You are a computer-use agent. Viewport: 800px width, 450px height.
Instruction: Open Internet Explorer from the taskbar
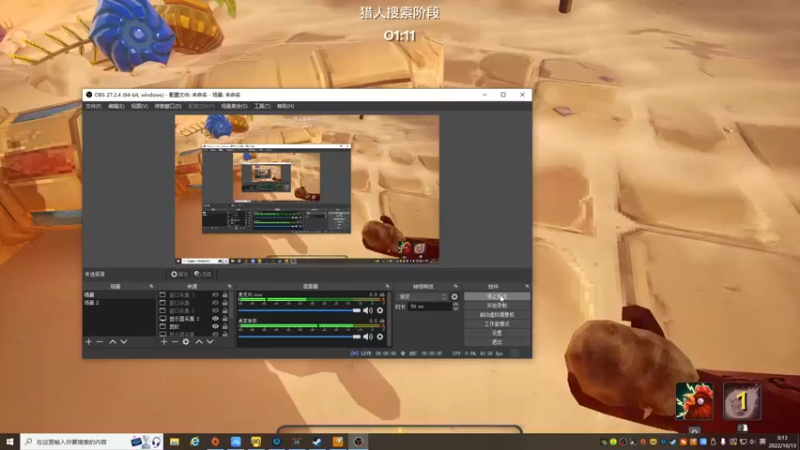[x=195, y=441]
